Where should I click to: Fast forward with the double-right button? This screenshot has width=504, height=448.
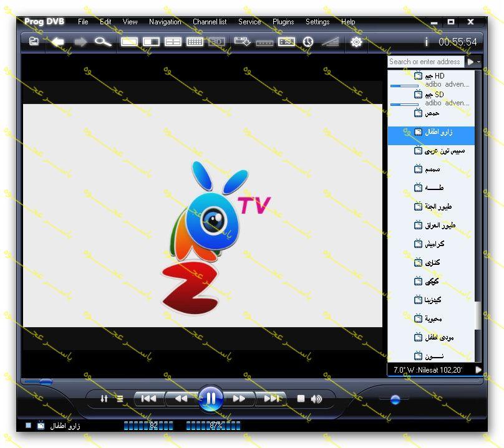[x=239, y=399]
